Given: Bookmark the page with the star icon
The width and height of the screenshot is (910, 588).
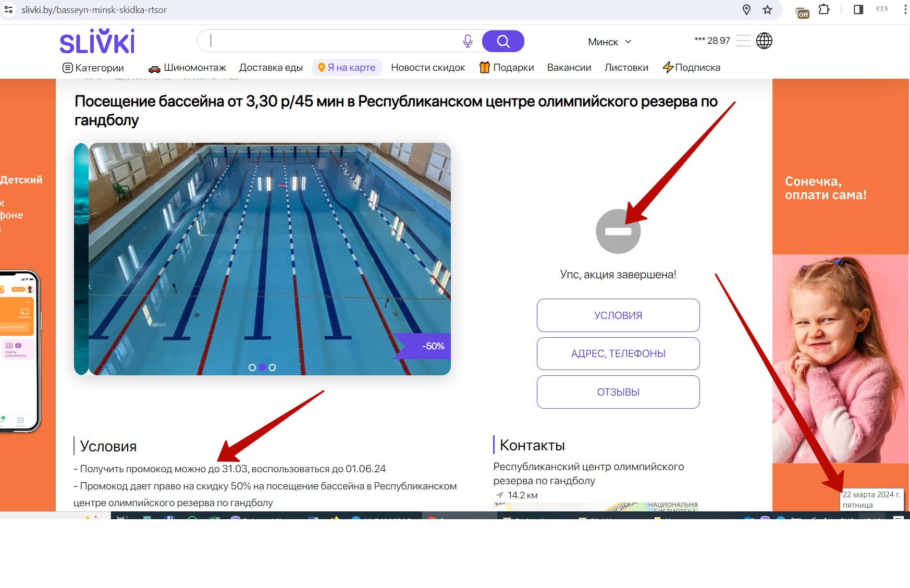Looking at the screenshot, I should (767, 10).
